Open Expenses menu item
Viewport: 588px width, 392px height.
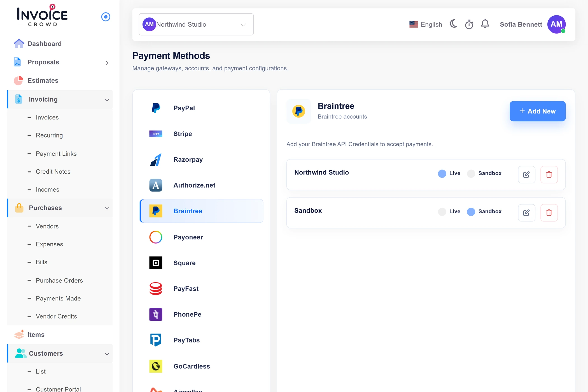[49, 244]
